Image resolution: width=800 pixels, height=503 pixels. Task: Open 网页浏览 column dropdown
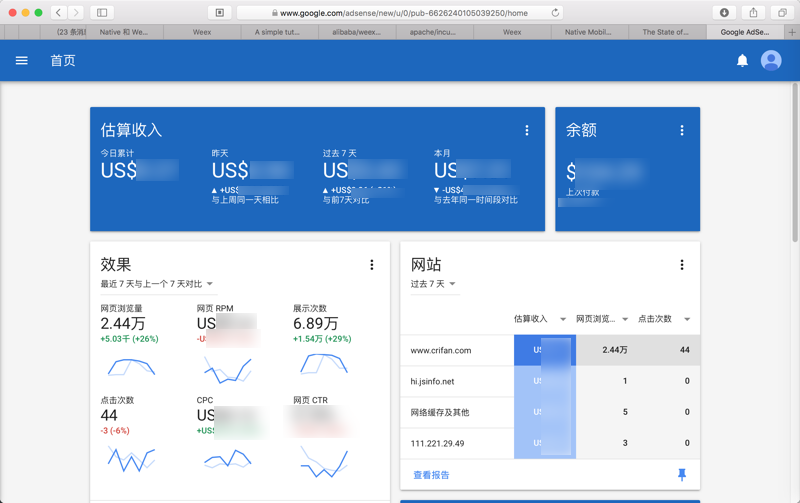pyautogui.click(x=624, y=319)
